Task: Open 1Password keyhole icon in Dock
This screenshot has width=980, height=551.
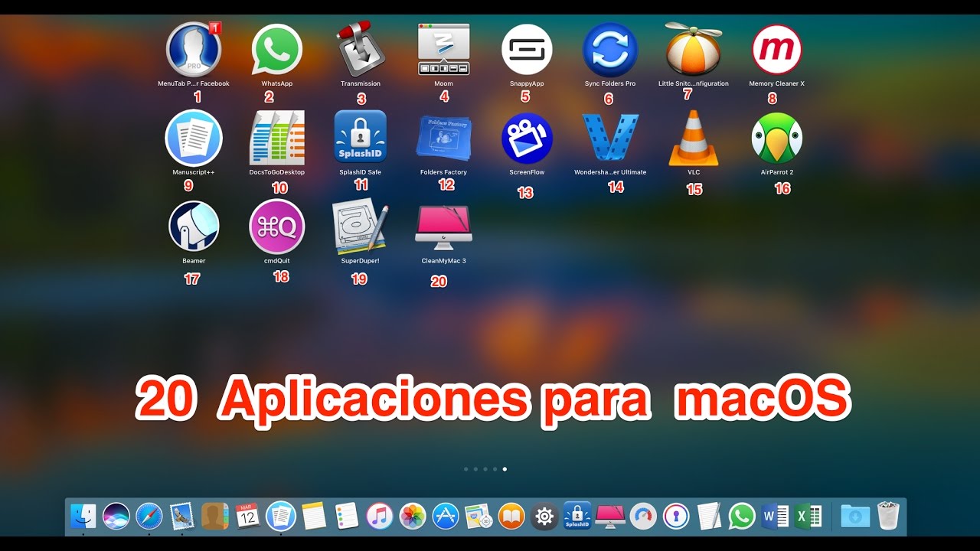Action: point(676,516)
